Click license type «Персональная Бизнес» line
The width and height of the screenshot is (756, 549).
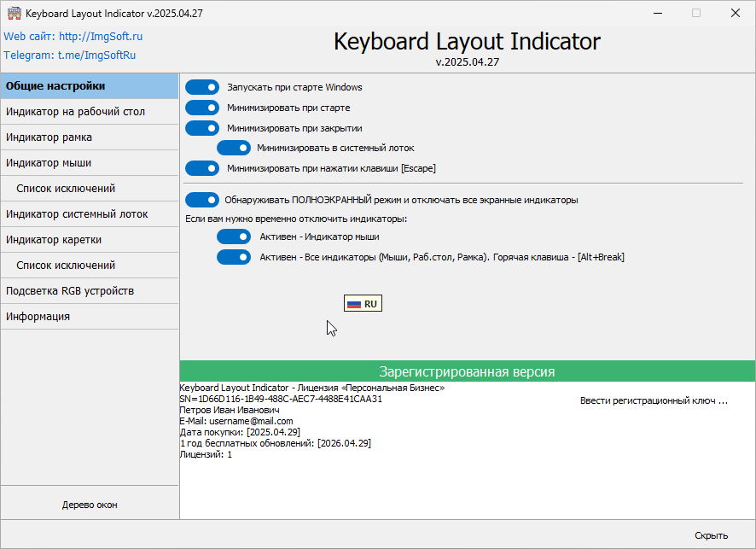point(312,388)
